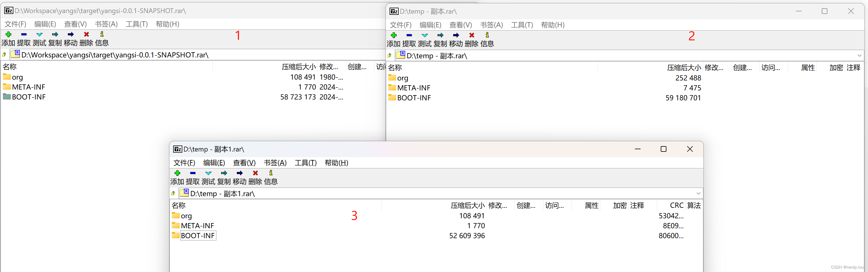Click the Info (信息) icon in SNAPSHOT.rar window
This screenshot has height=272, width=868.
[x=102, y=34]
